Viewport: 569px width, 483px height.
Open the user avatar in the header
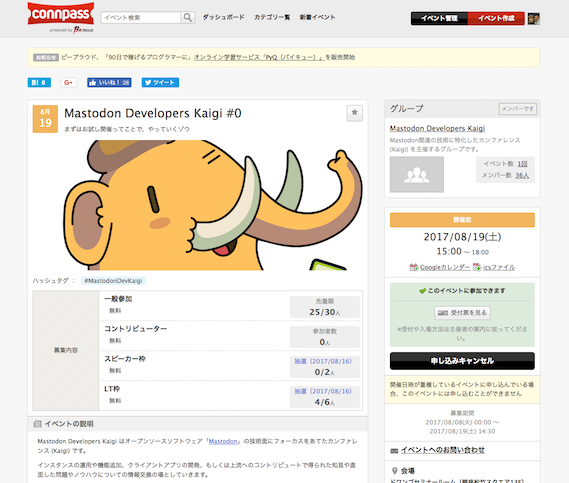(x=533, y=19)
